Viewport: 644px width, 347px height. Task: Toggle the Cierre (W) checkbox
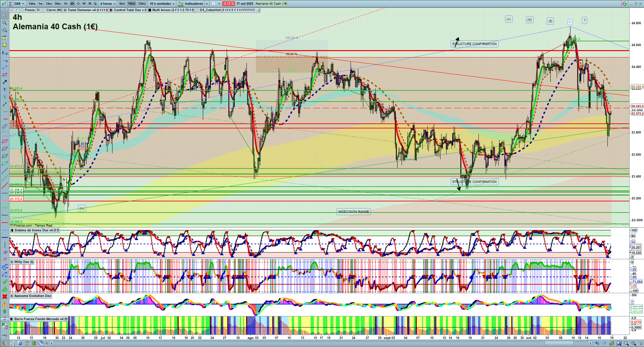44,10
